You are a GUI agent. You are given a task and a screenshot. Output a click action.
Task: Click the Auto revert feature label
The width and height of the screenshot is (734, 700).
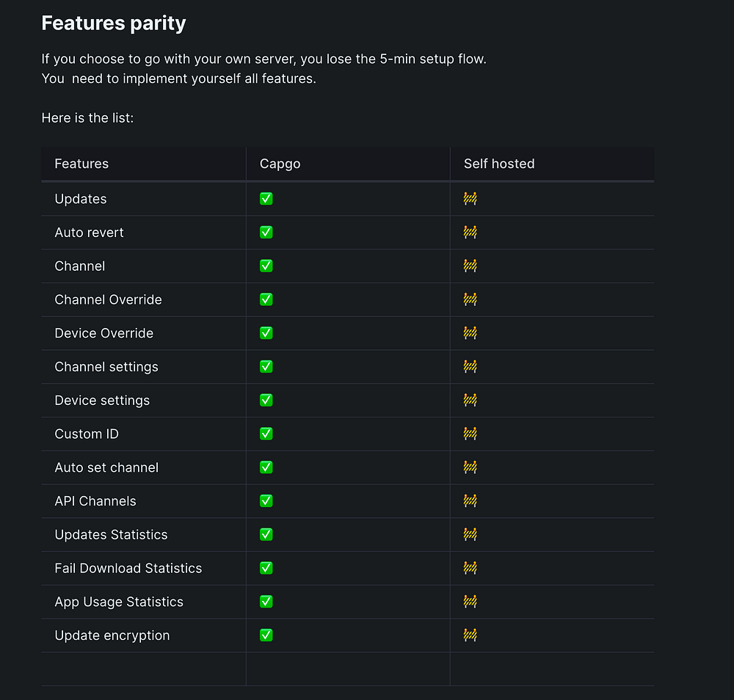coord(89,233)
